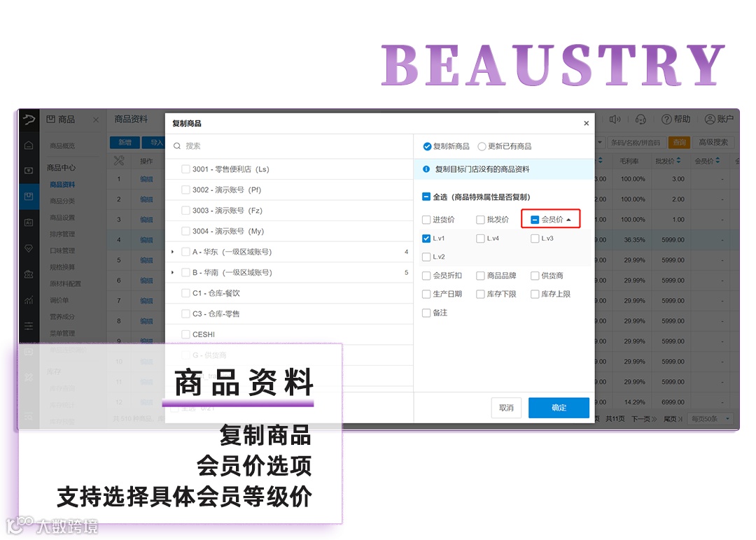Open the coupon ticket icon in the sidebar
Viewport: 756px width, 540px height.
[x=29, y=274]
